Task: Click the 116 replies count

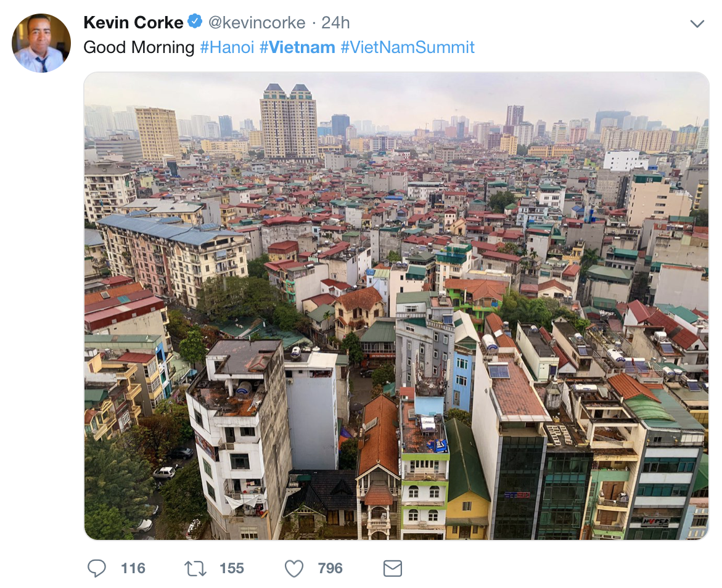Action: (x=133, y=568)
